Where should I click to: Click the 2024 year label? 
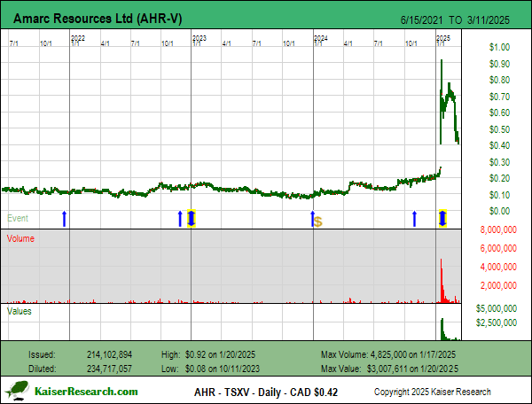pyautogui.click(x=321, y=38)
